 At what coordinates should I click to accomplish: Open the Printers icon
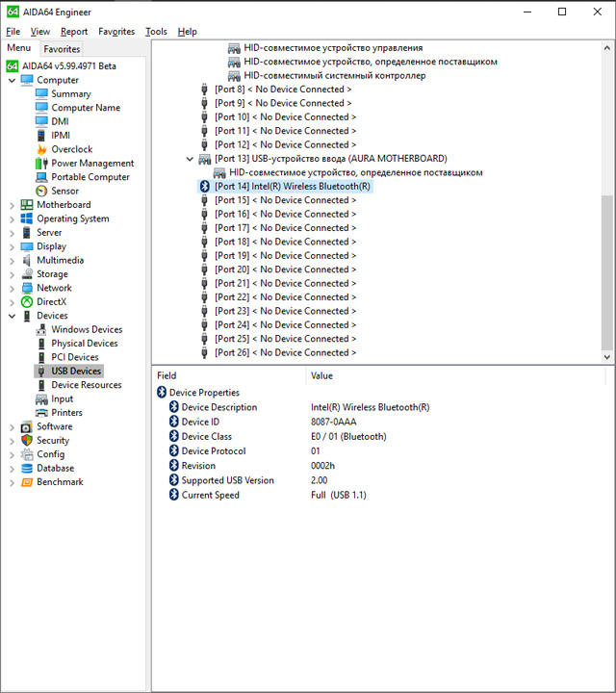pyautogui.click(x=41, y=412)
